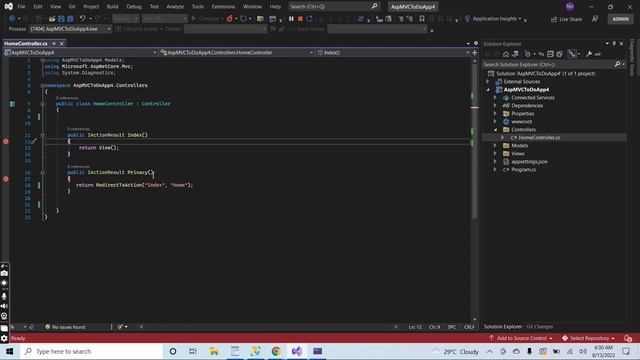Click the Search Solution Explorer field

[x=554, y=64]
